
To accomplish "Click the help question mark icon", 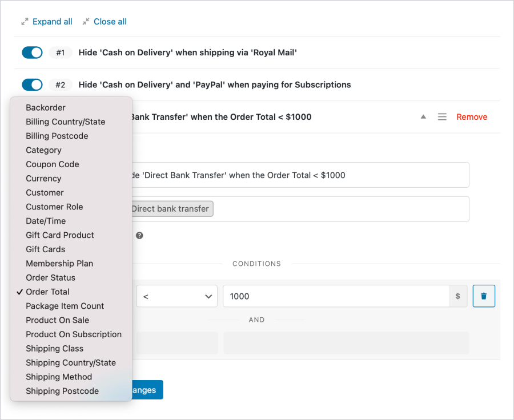I will [x=139, y=235].
